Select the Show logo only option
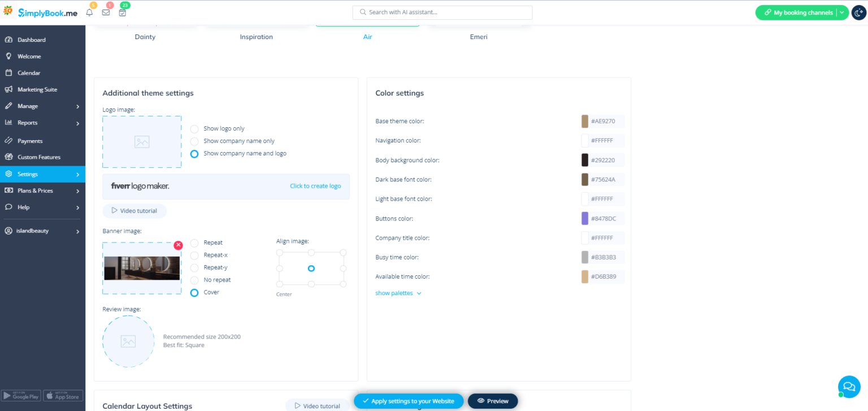868x411 pixels. click(x=194, y=128)
